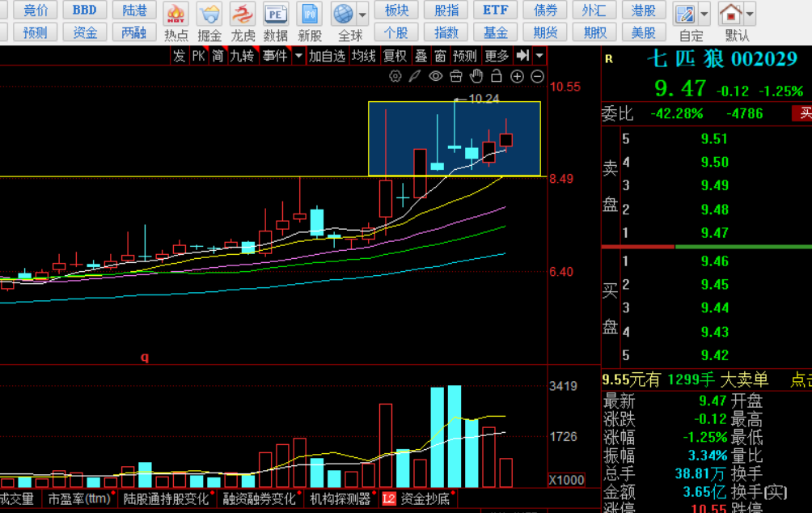Click the L2 badge on 资金抄底

(x=388, y=499)
